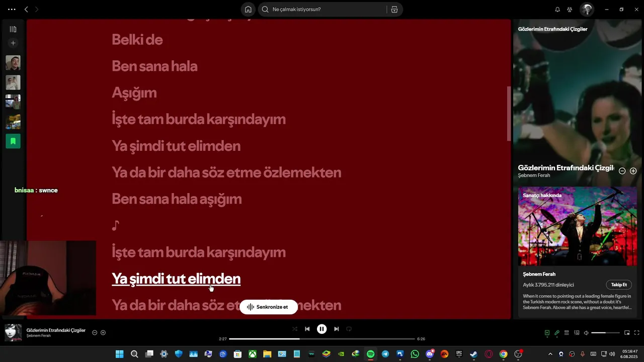The height and width of the screenshot is (362, 644).
Task: Open the second playlist thumbnail in the sidebar
Action: pyautogui.click(x=13, y=82)
